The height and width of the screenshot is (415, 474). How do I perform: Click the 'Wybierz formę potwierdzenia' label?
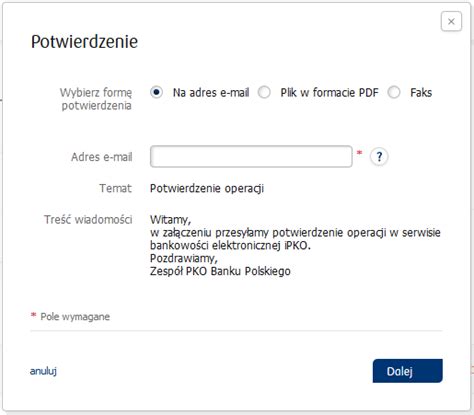pos(96,99)
